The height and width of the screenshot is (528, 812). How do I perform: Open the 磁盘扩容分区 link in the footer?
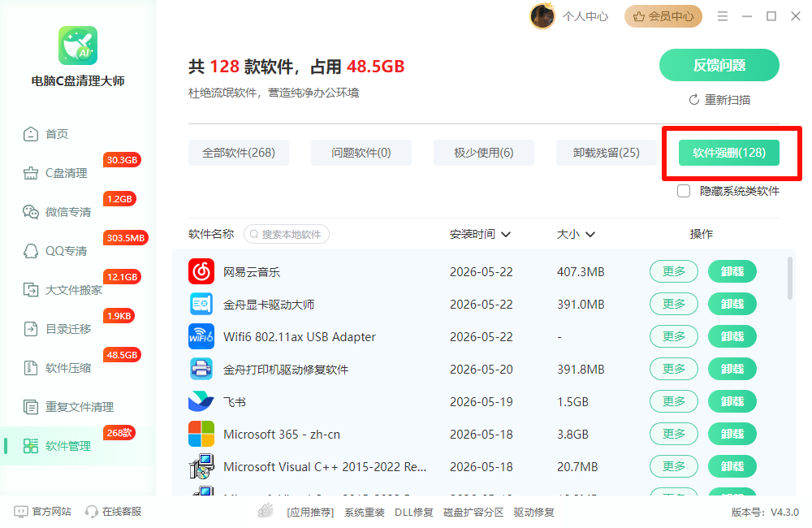click(x=473, y=513)
